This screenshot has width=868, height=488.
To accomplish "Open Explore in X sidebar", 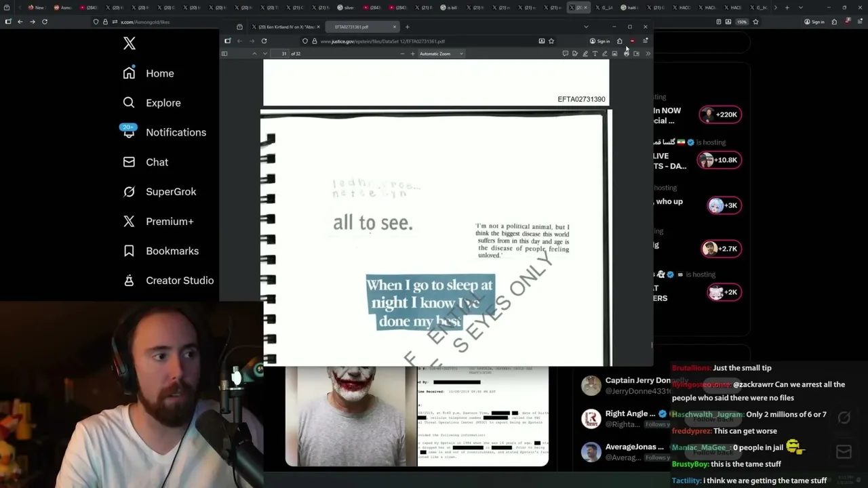I will pyautogui.click(x=152, y=103).
